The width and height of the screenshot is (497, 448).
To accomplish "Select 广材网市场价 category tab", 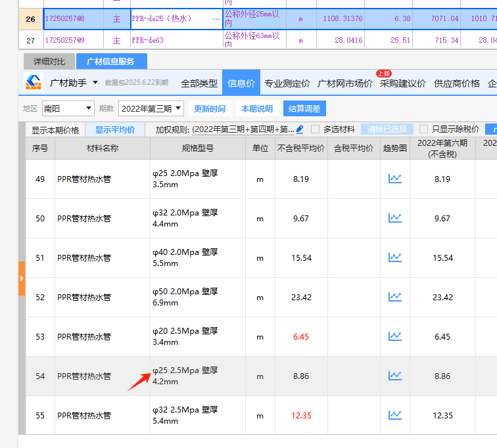I will click(x=345, y=83).
